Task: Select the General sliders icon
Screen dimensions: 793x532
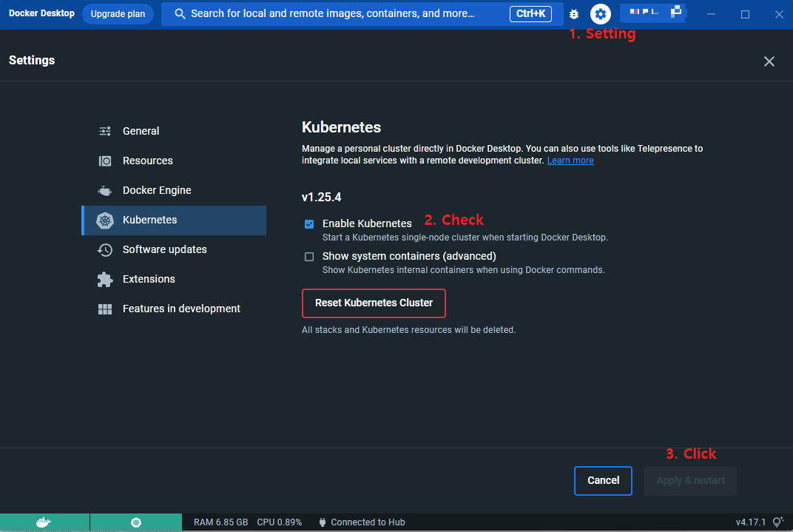Action: [x=105, y=132]
